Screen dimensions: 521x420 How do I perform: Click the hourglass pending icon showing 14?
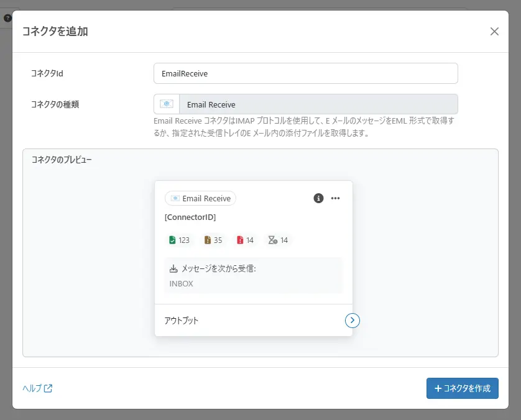(272, 239)
